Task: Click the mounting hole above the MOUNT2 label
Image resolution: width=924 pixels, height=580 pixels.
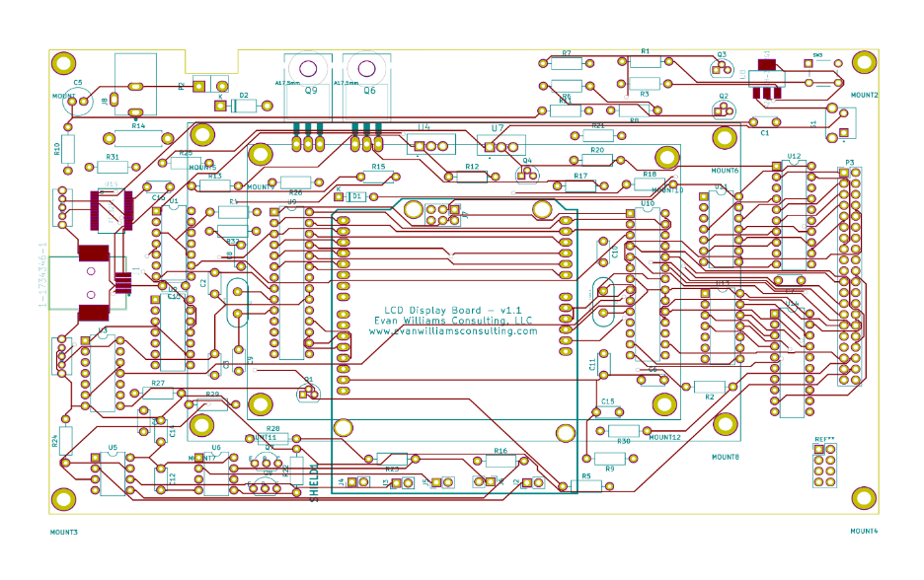Action: tap(864, 62)
